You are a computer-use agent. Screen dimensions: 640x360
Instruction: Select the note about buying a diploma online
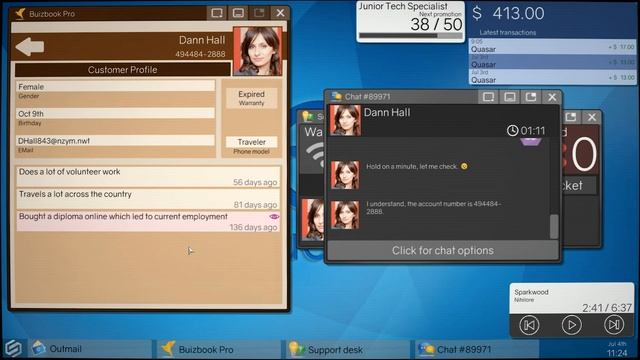pos(148,221)
